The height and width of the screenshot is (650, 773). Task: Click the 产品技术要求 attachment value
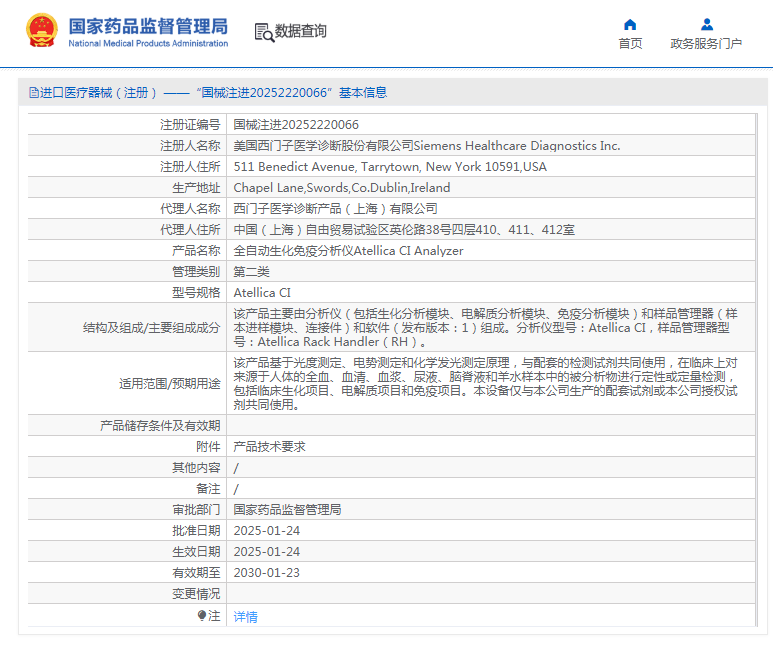pos(269,447)
